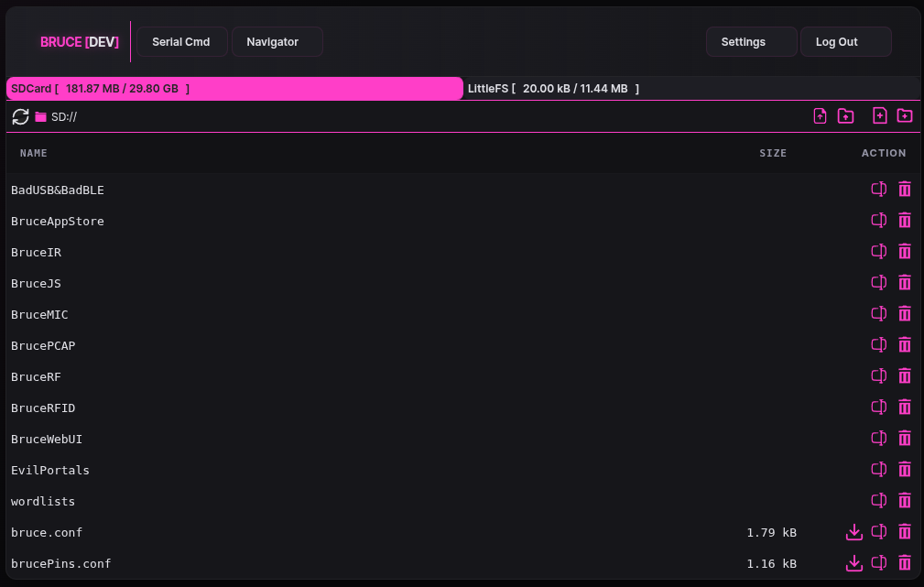This screenshot has height=587, width=924.
Task: Open the EvilPortals folder
Action: [50, 471]
